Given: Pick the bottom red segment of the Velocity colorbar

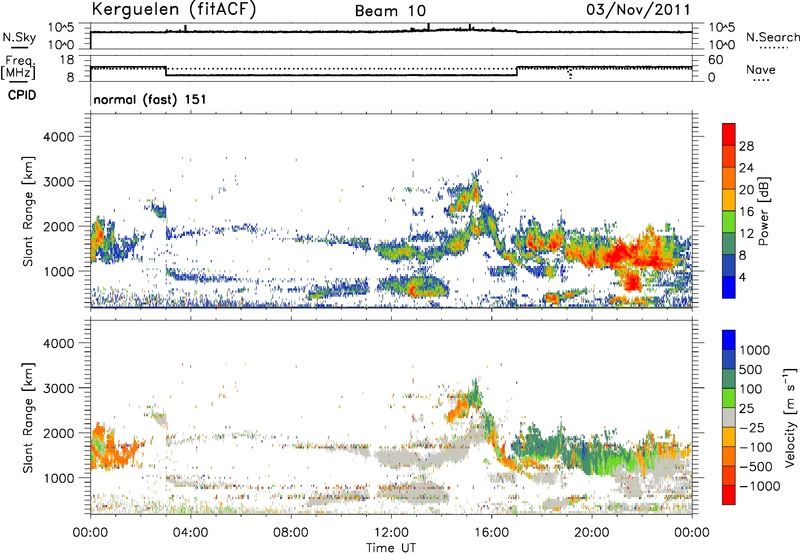Looking at the screenshot, I should click(729, 495).
